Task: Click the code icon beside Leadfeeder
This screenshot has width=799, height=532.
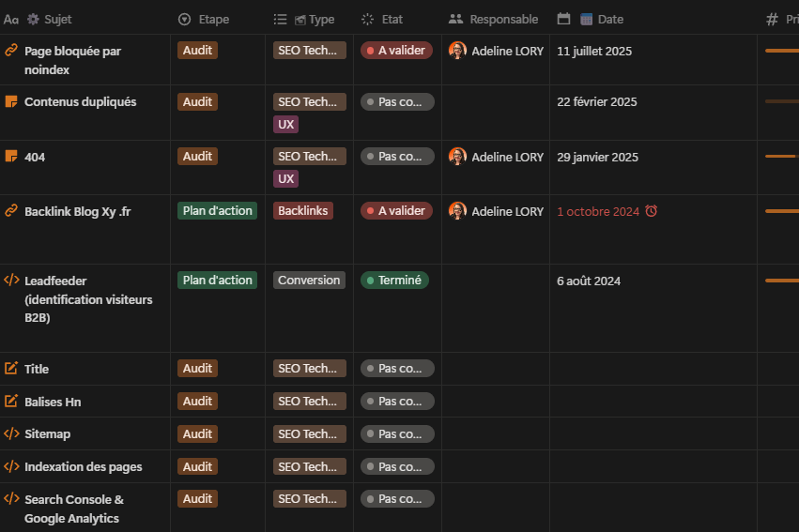Action: point(11,280)
